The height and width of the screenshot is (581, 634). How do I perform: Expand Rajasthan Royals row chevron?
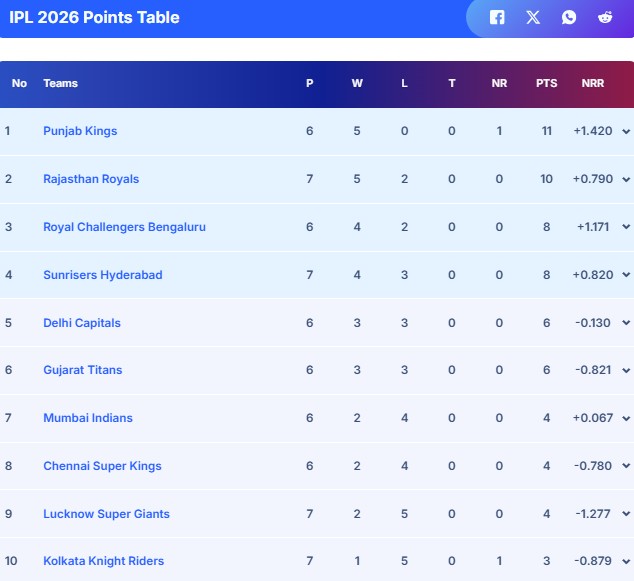coord(626,180)
